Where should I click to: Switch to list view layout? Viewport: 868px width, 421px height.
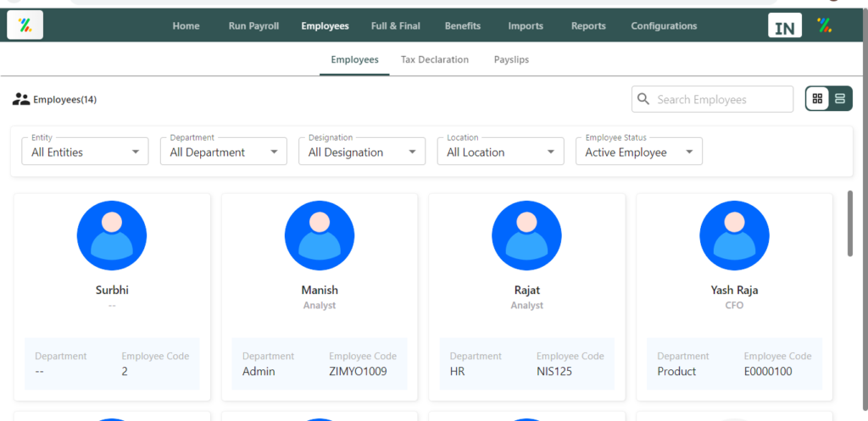pyautogui.click(x=840, y=98)
